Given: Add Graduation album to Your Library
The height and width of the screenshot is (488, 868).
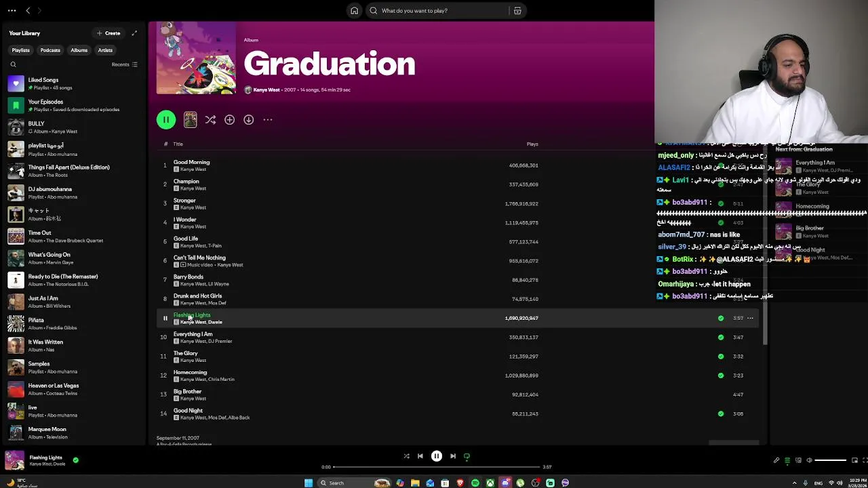Looking at the screenshot, I should [x=229, y=120].
